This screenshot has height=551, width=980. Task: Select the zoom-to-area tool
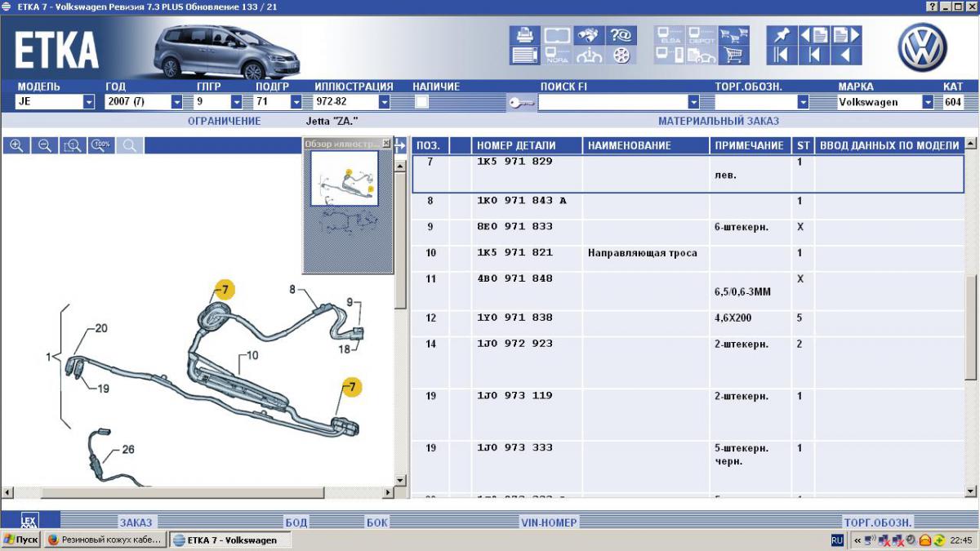[x=73, y=145]
